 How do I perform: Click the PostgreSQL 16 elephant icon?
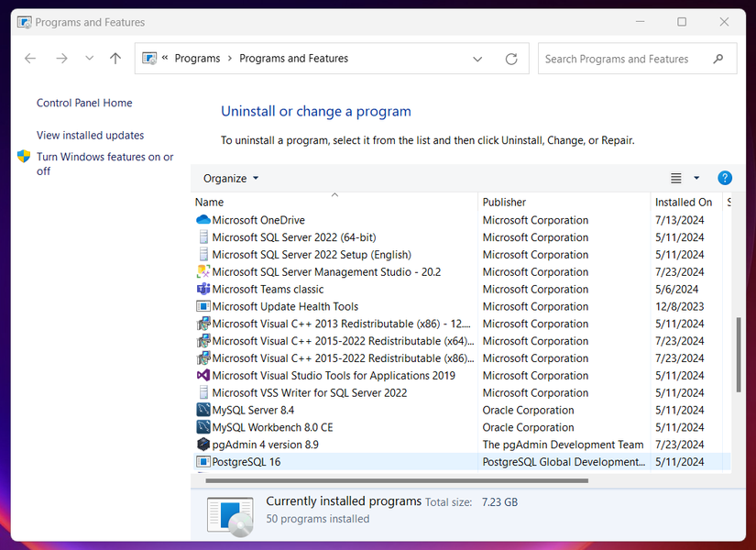click(x=203, y=462)
